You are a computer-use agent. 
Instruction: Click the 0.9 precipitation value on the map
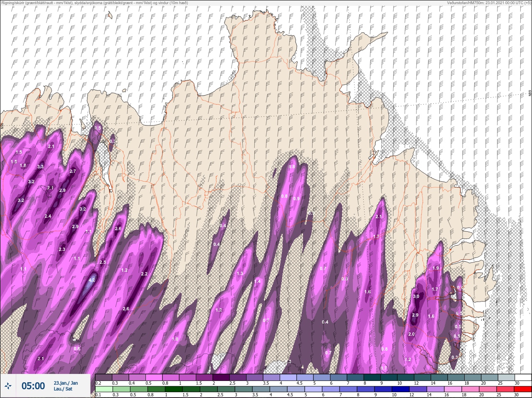[x=296, y=199]
